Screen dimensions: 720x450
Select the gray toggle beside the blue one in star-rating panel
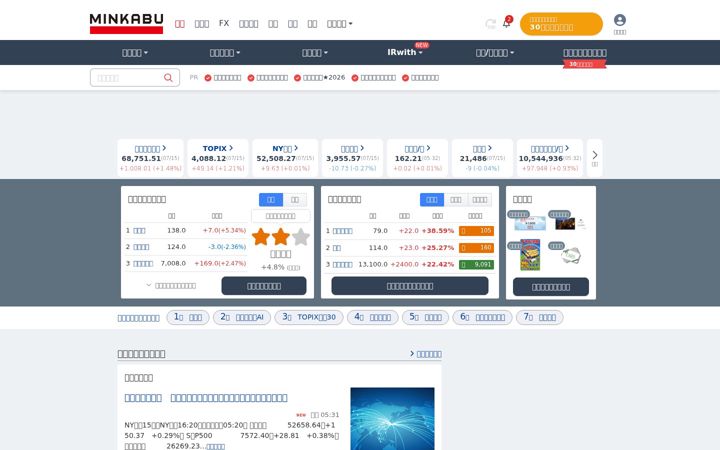295,199
